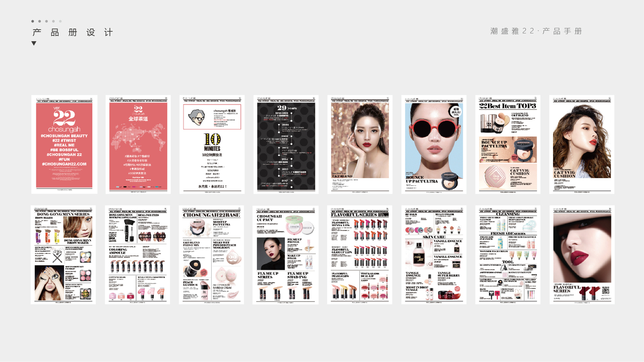Open the black timeline page thumbnail
This screenshot has width=644, height=362.
(x=286, y=144)
